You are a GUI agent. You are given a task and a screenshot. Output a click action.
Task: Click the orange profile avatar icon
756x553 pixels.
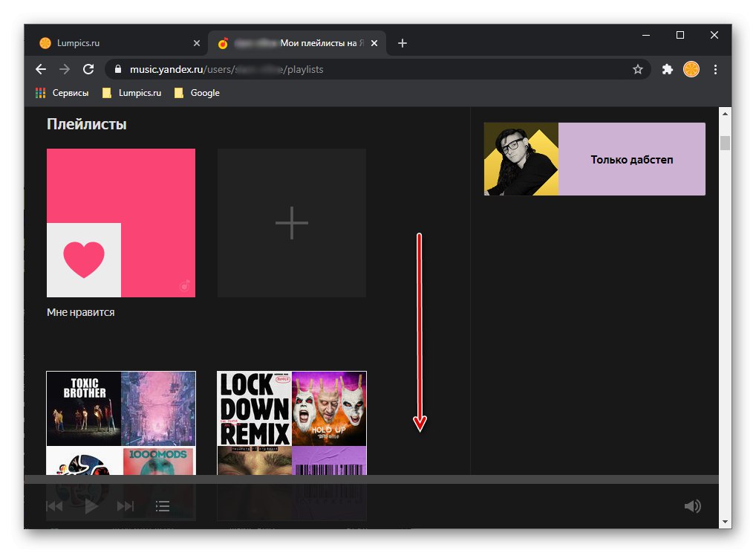pyautogui.click(x=691, y=69)
